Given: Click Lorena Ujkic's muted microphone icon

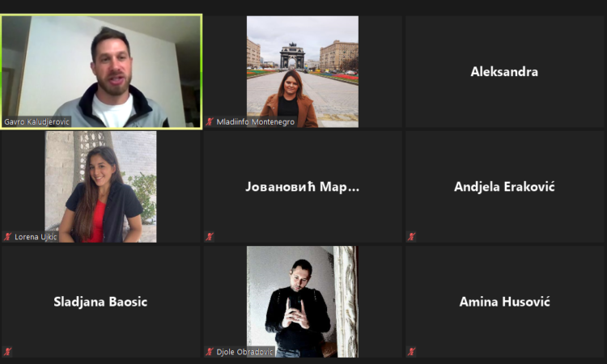Looking at the screenshot, I should tap(8, 237).
